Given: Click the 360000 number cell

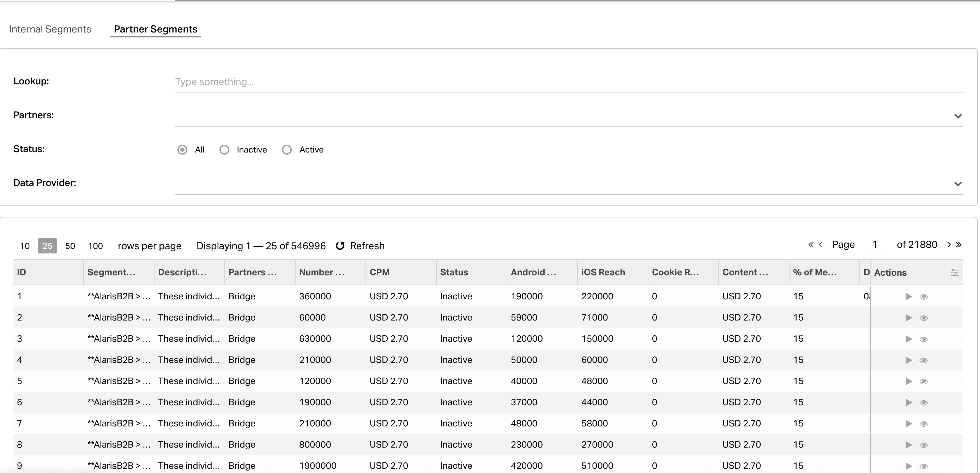Looking at the screenshot, I should pyautogui.click(x=315, y=297).
